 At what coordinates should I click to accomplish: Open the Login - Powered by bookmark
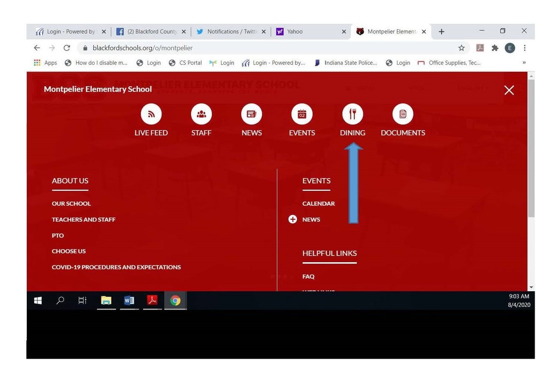[273, 63]
